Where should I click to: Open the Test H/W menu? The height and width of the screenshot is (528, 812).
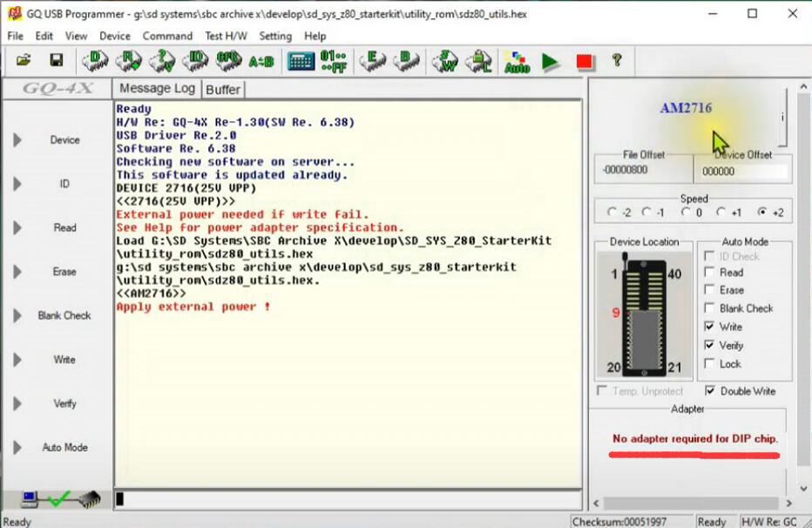point(226,36)
